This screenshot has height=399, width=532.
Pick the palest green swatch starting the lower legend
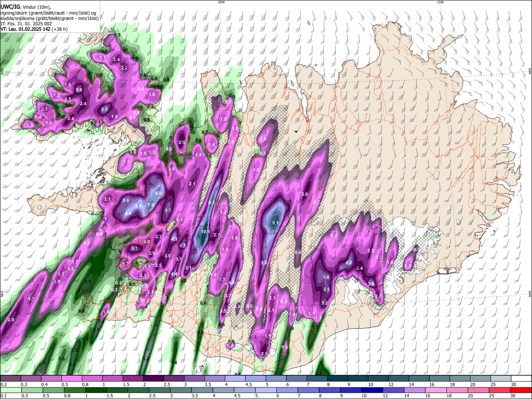(10, 390)
